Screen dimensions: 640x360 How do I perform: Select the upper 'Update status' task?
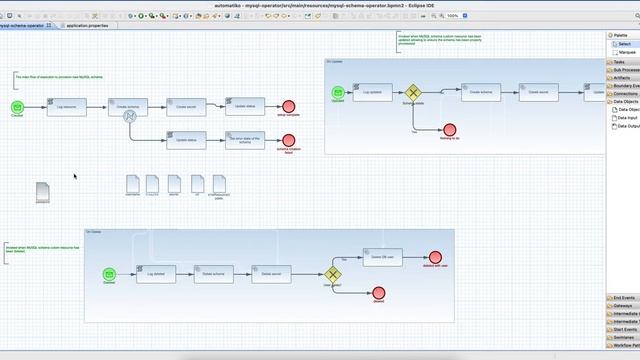click(245, 107)
